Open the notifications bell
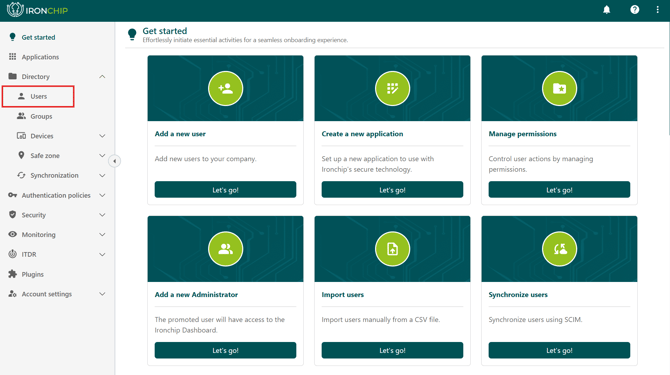The image size is (670, 375). pyautogui.click(x=606, y=10)
